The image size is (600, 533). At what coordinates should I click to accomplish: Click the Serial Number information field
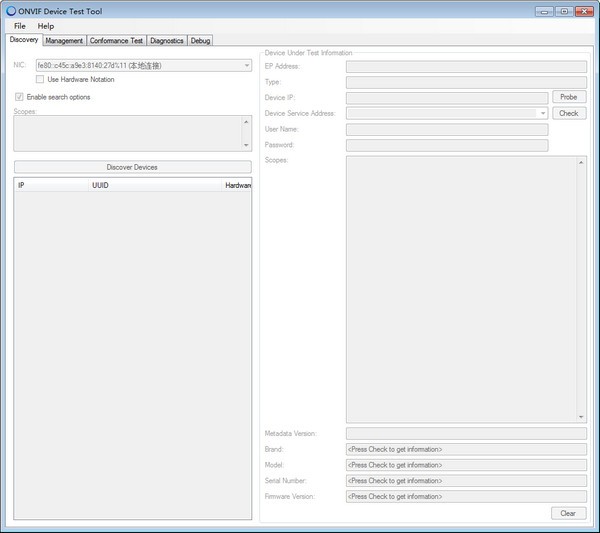click(466, 481)
